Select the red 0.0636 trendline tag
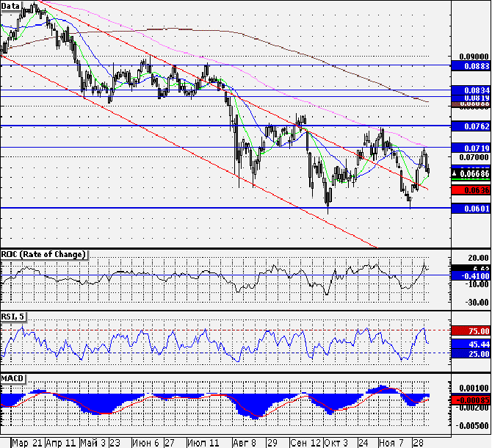The height and width of the screenshot is (448, 492). pyautogui.click(x=471, y=190)
